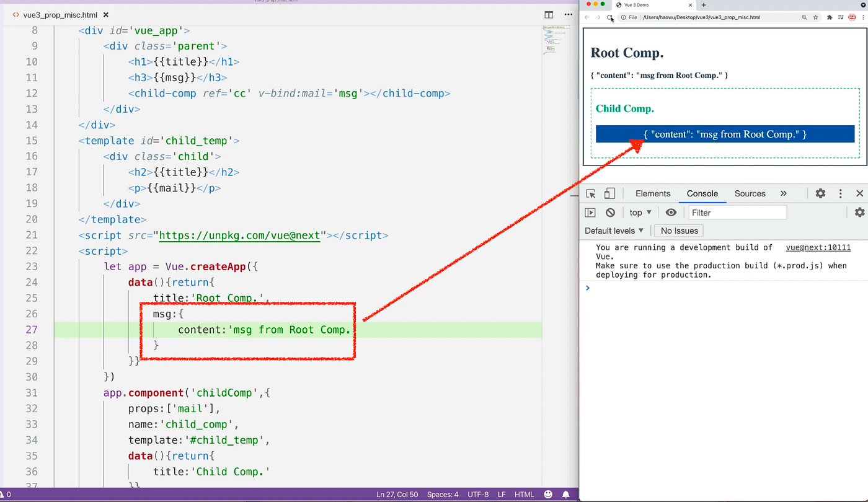Click the browser forward arrow
Screen dimensions: 868x502
click(598, 17)
